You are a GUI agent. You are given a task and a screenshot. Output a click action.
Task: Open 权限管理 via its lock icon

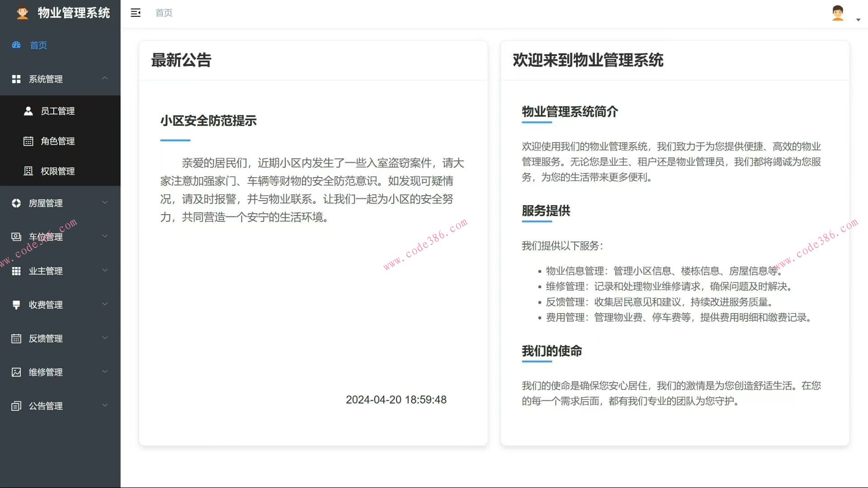point(28,171)
